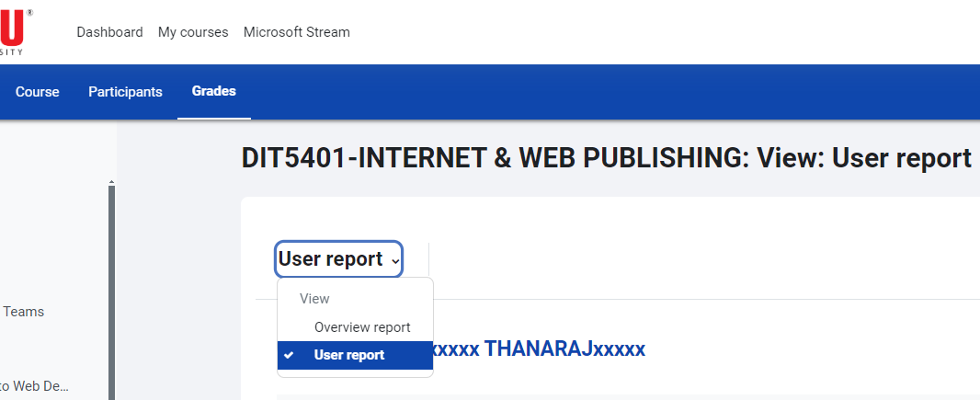Open the Participants tab
The width and height of the screenshot is (980, 400).
pos(125,92)
